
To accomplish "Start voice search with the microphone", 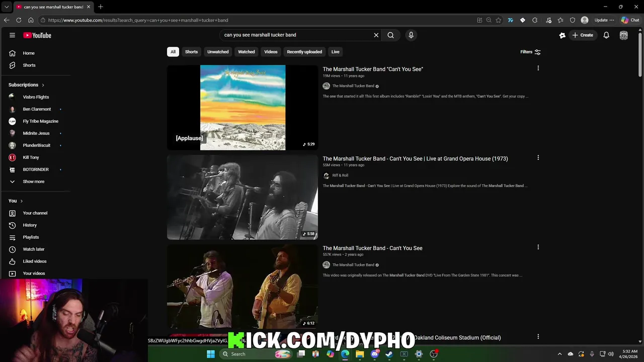I will click(411, 35).
